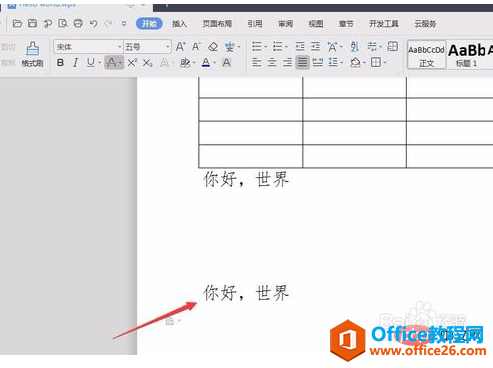Expand the highlight color dropdown arrow
Image resolution: width=493 pixels, height=368 pixels.
coord(194,63)
